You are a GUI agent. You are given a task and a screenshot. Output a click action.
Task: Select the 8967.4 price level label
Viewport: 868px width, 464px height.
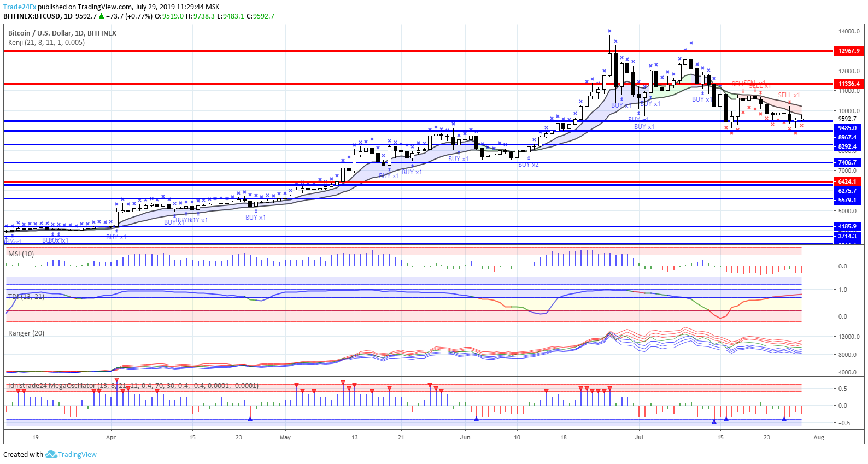tap(848, 137)
